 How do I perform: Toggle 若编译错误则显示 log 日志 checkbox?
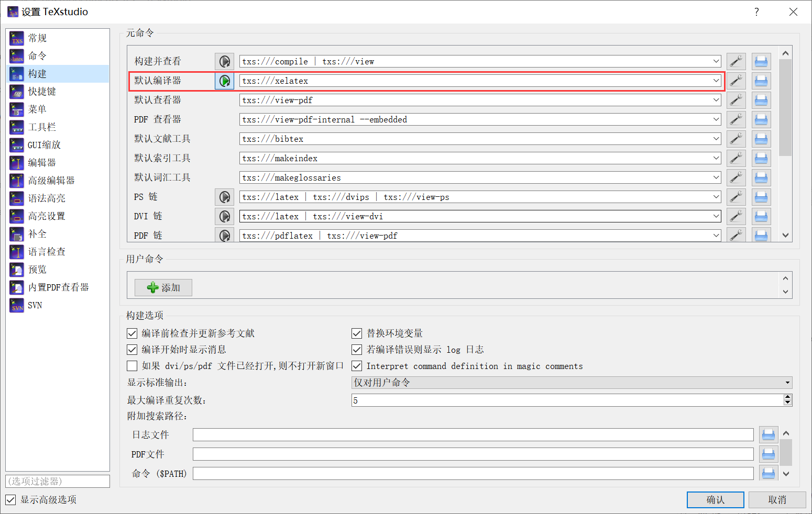[x=357, y=350]
